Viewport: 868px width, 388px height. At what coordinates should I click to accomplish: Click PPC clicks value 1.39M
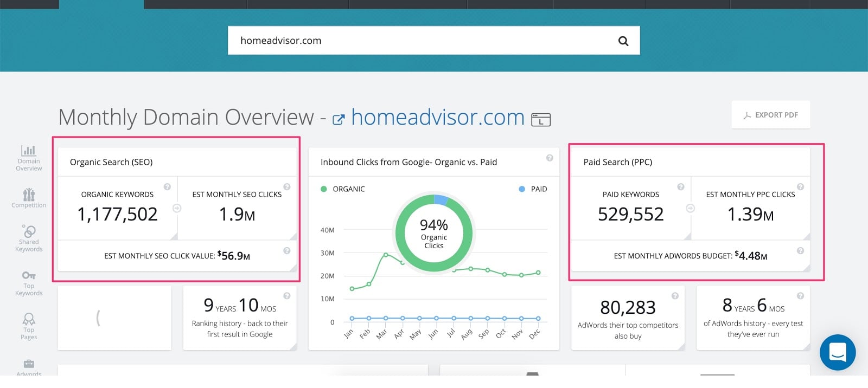pos(750,215)
